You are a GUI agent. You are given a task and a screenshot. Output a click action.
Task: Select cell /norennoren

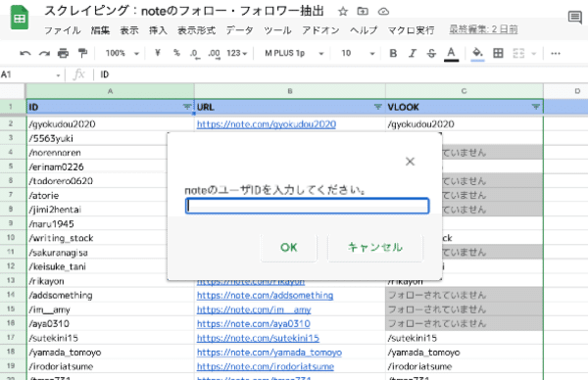(x=110, y=153)
